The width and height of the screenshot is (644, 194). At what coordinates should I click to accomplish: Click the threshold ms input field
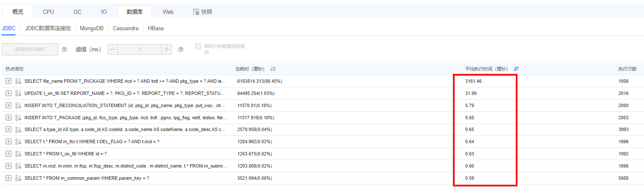140,50
